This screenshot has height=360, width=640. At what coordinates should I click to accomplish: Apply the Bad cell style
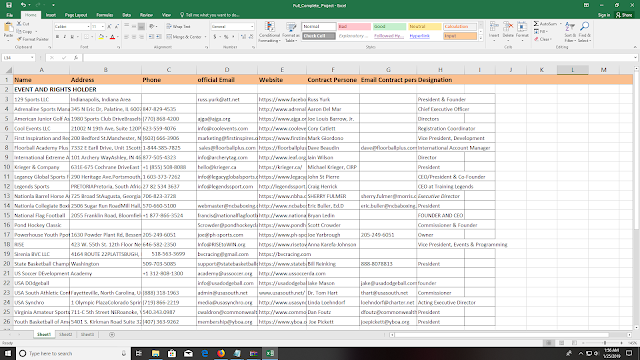tap(354, 27)
